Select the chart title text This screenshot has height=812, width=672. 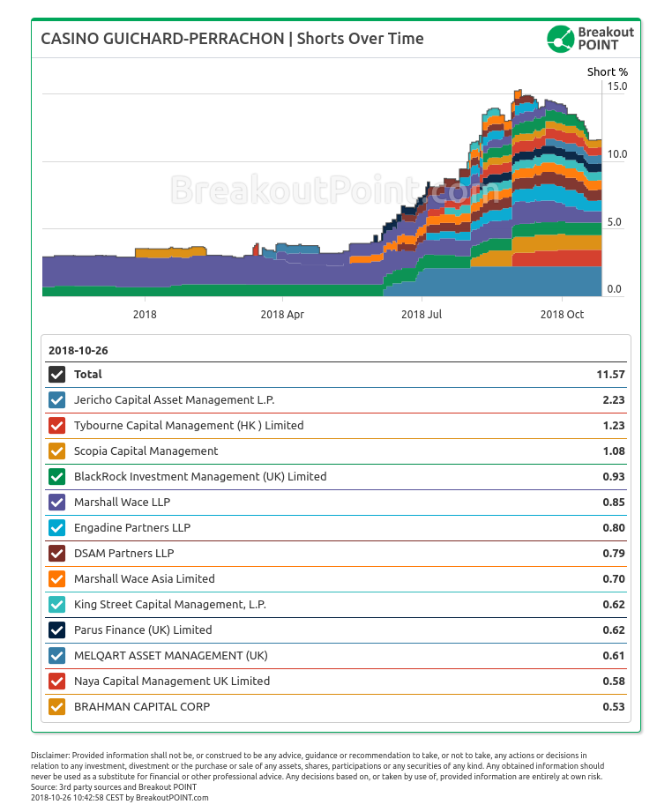(232, 39)
